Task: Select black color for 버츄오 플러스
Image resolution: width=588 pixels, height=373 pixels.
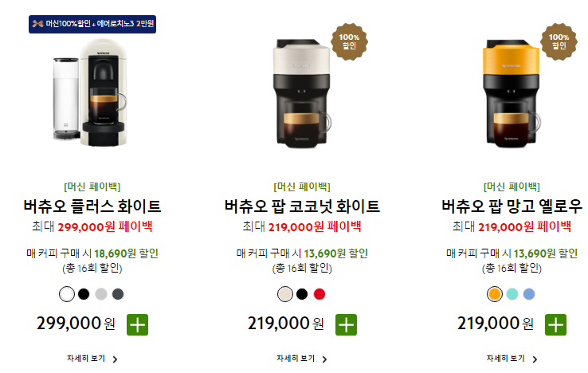Action: pos(84,294)
